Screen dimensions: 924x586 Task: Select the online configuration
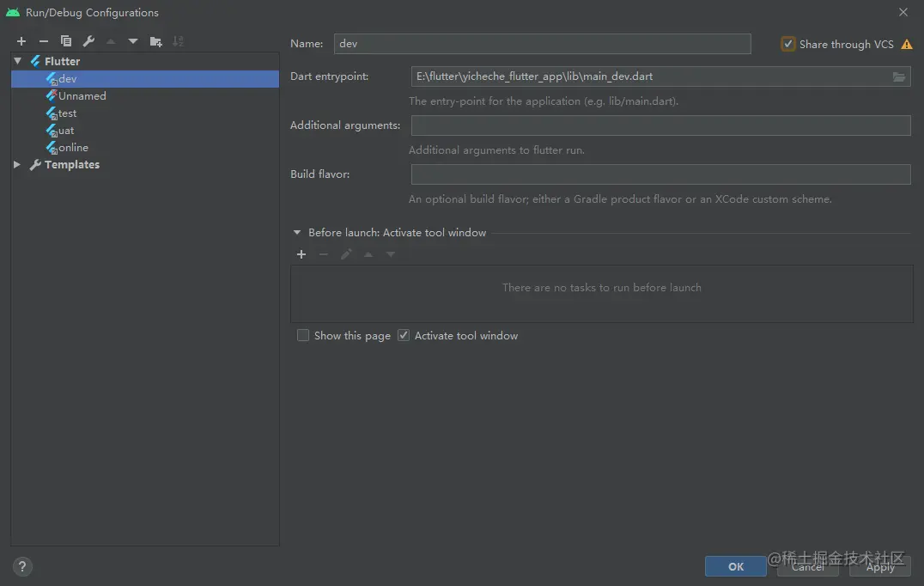[x=72, y=148]
